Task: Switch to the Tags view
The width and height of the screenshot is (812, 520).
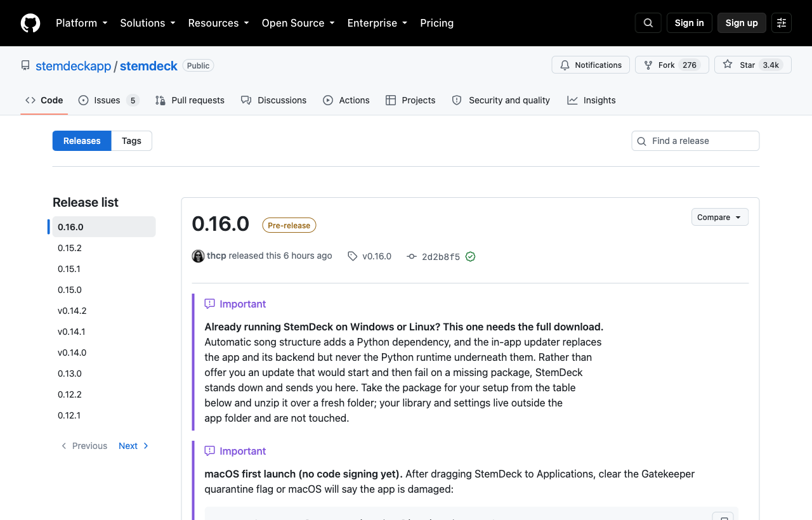Action: click(131, 141)
